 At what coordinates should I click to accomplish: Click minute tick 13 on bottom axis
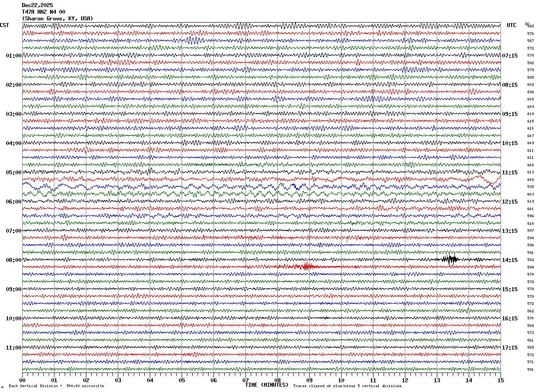pos(437,380)
